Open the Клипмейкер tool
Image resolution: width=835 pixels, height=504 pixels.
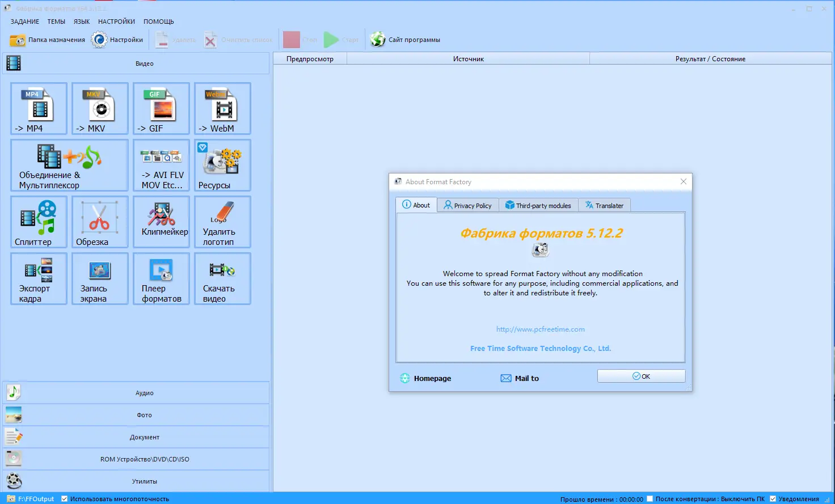[161, 222]
